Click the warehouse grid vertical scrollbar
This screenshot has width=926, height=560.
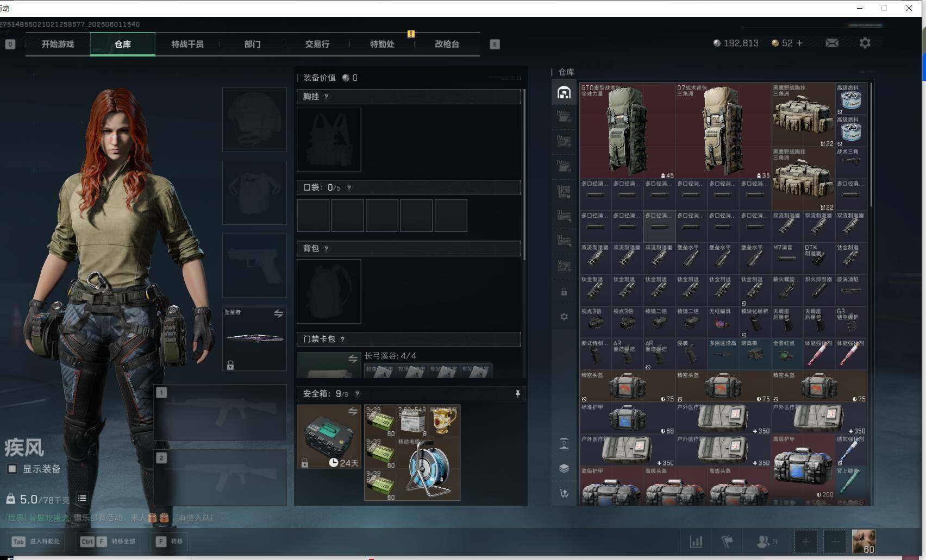tap(871, 144)
